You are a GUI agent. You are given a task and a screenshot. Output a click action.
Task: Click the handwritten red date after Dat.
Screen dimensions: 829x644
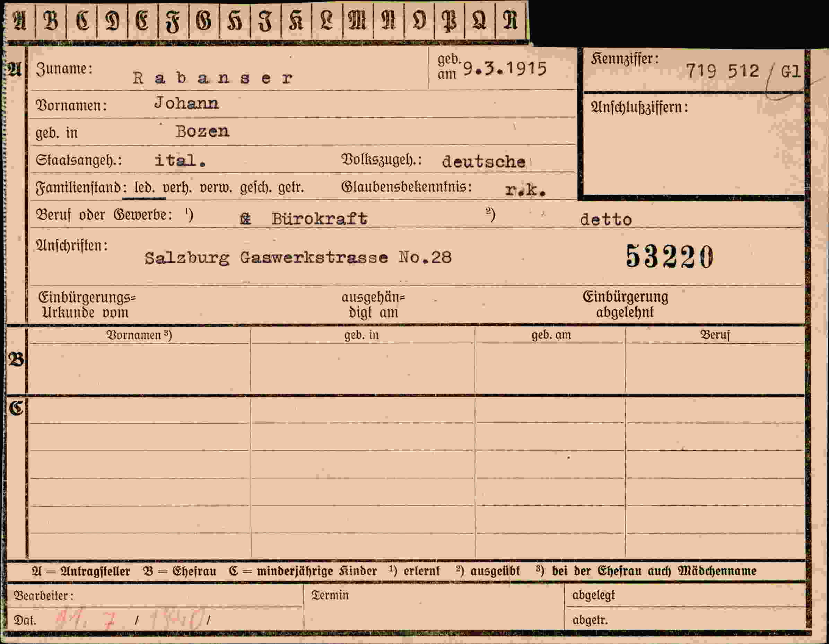[130, 619]
